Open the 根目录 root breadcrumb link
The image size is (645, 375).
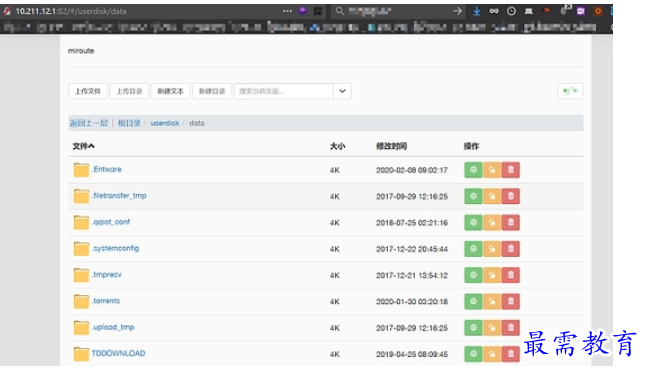pyautogui.click(x=129, y=123)
